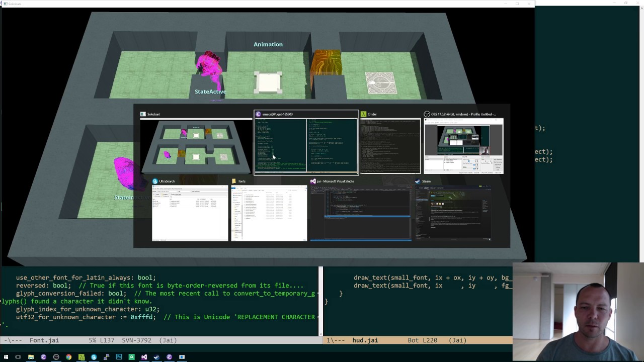The image size is (644, 362).
Task: Open File Explorer from the taskbar
Action: 31,357
